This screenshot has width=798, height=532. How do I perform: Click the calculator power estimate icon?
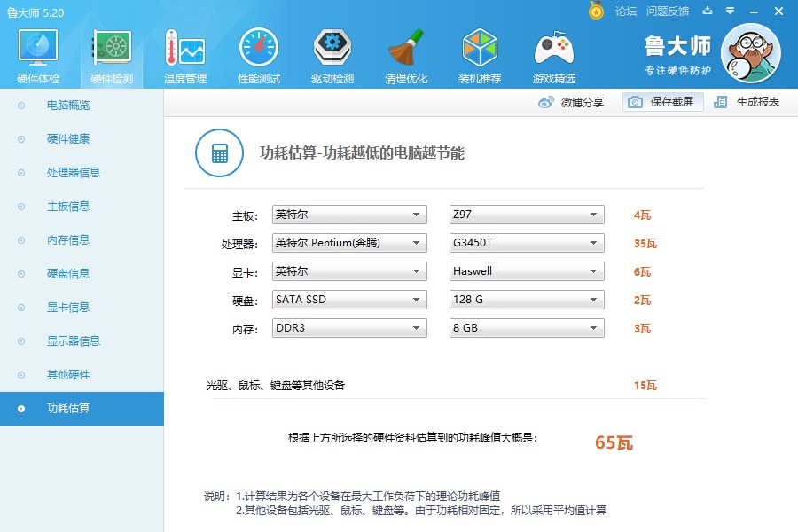pyautogui.click(x=219, y=153)
